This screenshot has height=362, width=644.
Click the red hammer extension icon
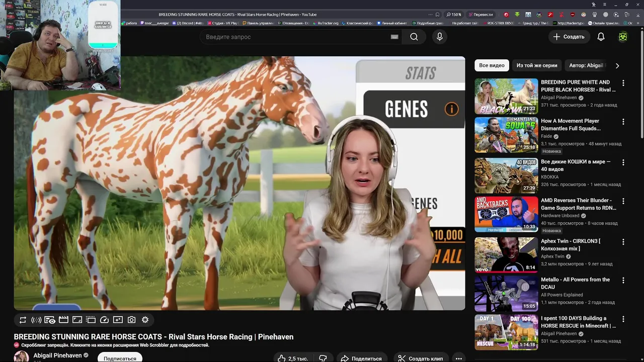pos(550,15)
